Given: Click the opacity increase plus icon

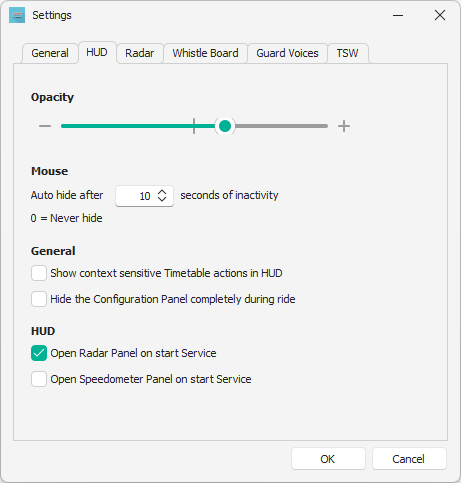Looking at the screenshot, I should coord(344,126).
